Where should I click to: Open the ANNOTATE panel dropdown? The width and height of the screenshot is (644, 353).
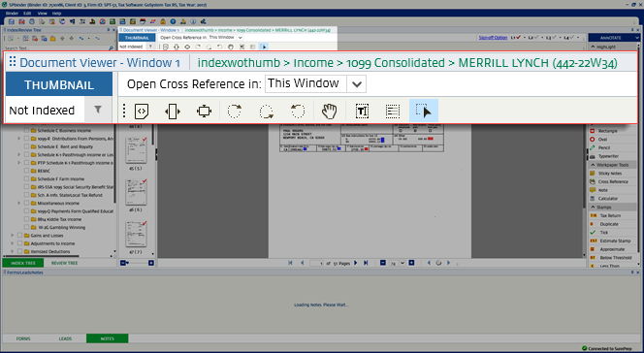pyautogui.click(x=636, y=38)
